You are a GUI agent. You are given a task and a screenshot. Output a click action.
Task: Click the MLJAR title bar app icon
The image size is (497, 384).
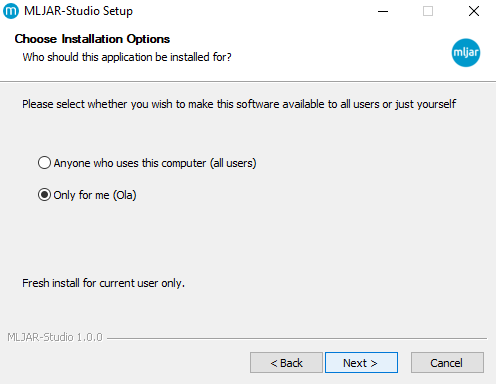[11, 11]
